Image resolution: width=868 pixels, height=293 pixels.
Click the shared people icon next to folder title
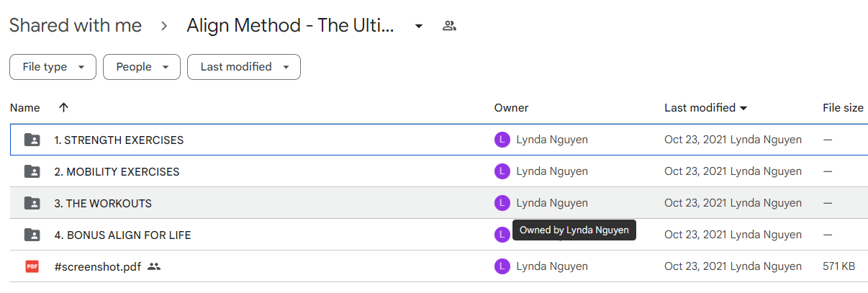[x=450, y=26]
